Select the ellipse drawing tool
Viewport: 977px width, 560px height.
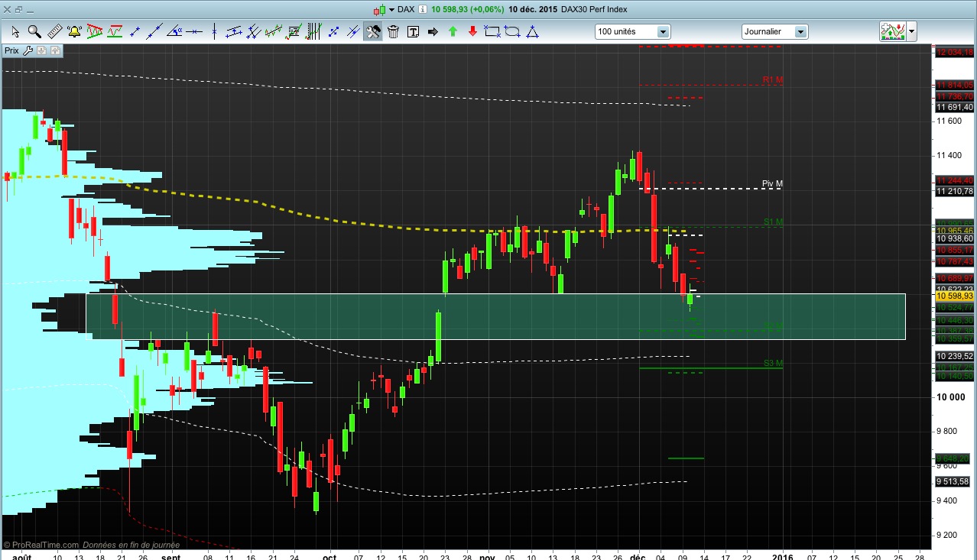point(512,31)
